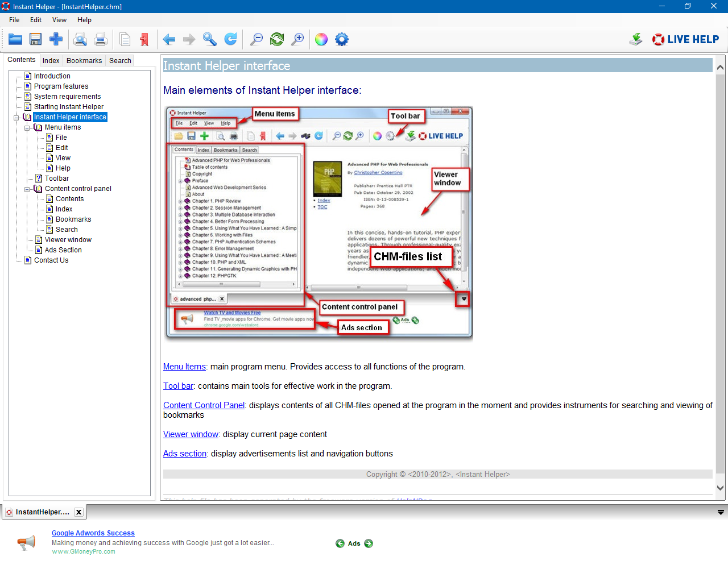Select Search under Content control panel
This screenshot has height=565, width=728.
67,230
